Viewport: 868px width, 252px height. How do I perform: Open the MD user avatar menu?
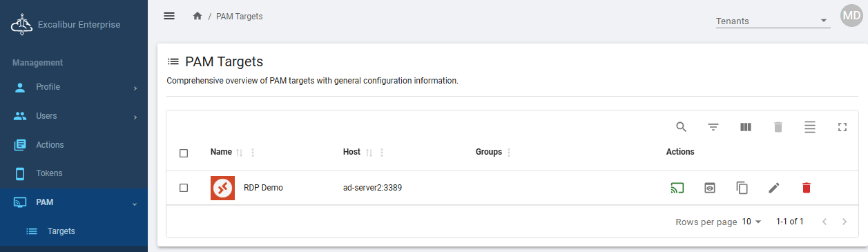[x=851, y=15]
